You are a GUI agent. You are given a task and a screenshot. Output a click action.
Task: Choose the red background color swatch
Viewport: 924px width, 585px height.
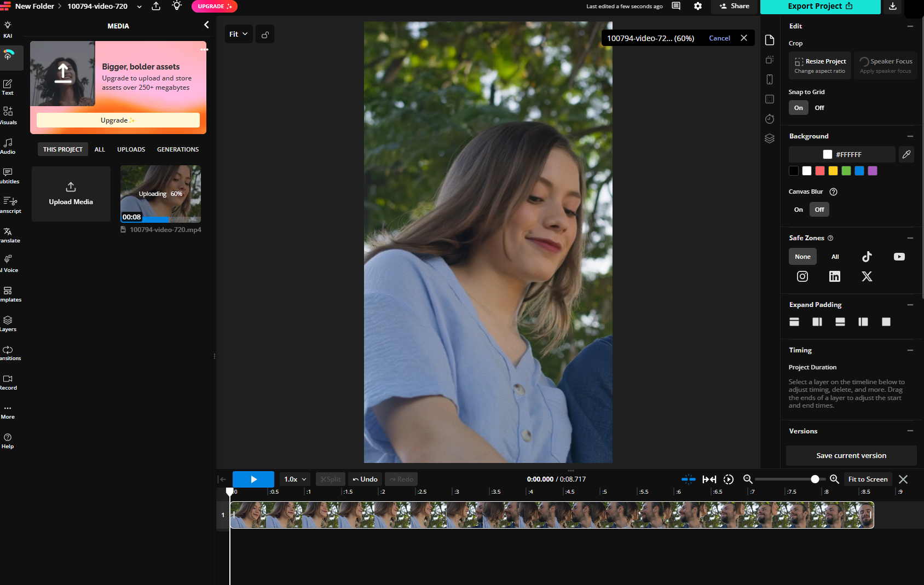pos(820,171)
